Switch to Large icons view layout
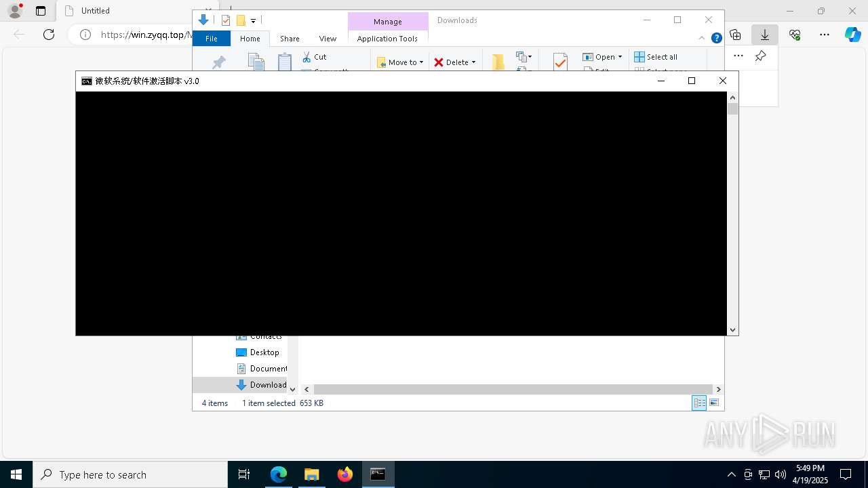868x488 pixels. coord(714,403)
